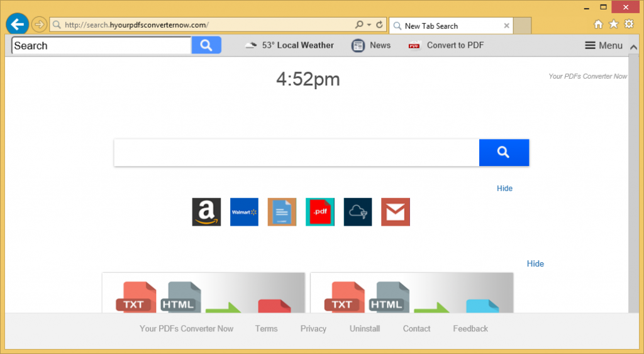The image size is (644, 354).
Task: Open Favorites with the star icon
Action: (614, 25)
